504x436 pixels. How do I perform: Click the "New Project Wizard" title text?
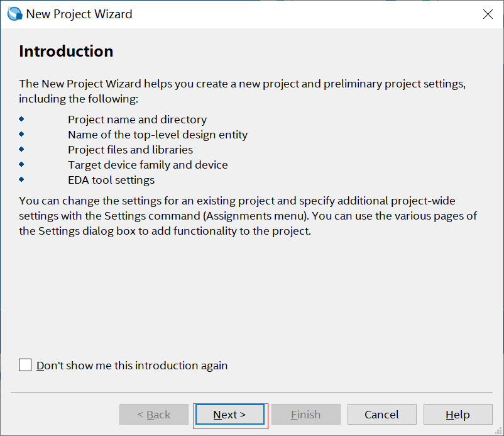(x=79, y=14)
